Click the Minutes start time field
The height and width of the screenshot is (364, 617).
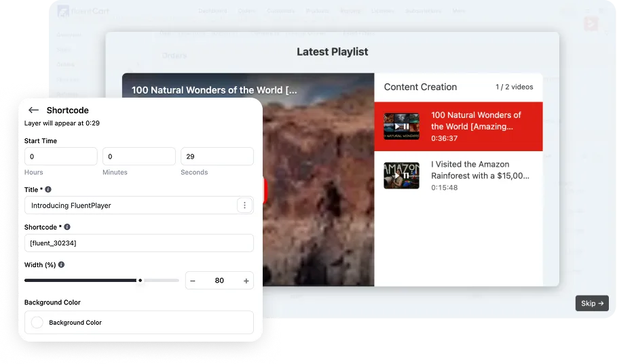click(138, 157)
